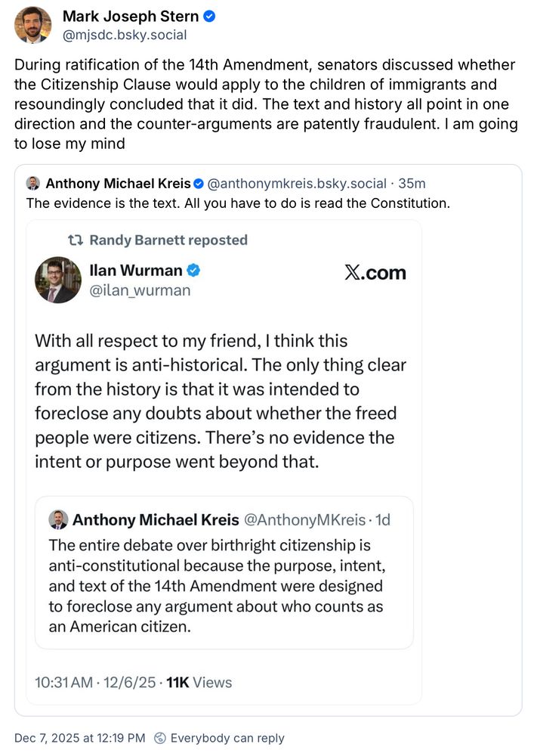Open Anthony Michael Kreis's small avatar in quoted post
The image size is (534, 756).
coord(32,183)
